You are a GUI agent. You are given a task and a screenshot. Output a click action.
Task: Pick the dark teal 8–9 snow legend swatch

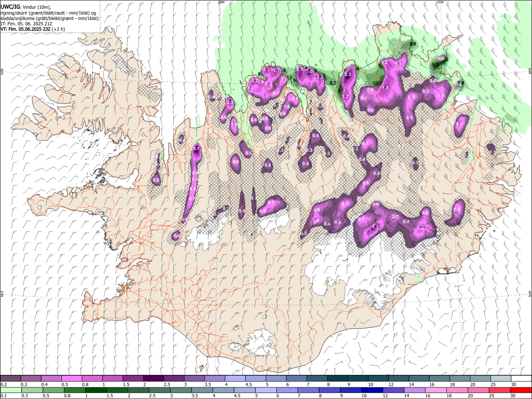pyautogui.click(x=337, y=379)
